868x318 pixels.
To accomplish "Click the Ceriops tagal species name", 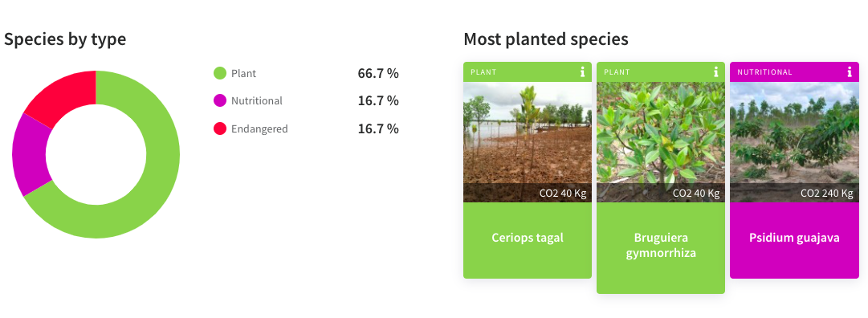I will click(x=528, y=238).
